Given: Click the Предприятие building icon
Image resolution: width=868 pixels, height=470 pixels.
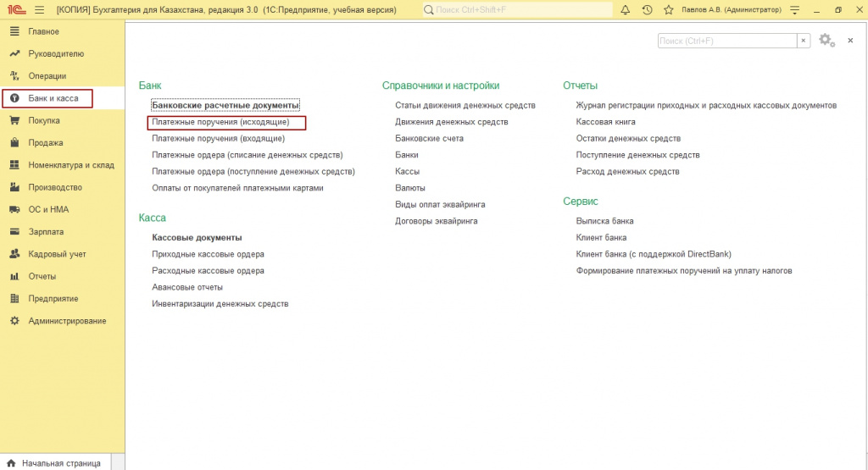Looking at the screenshot, I should tap(14, 299).
